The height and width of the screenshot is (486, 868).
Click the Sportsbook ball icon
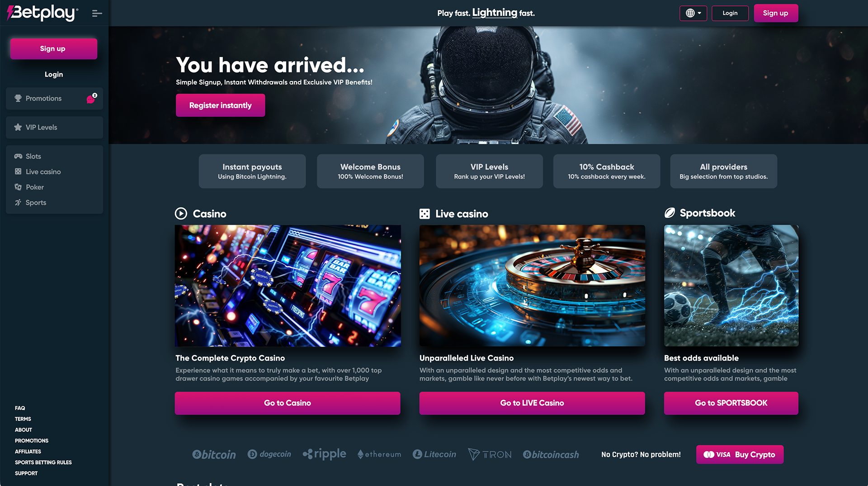(x=670, y=213)
